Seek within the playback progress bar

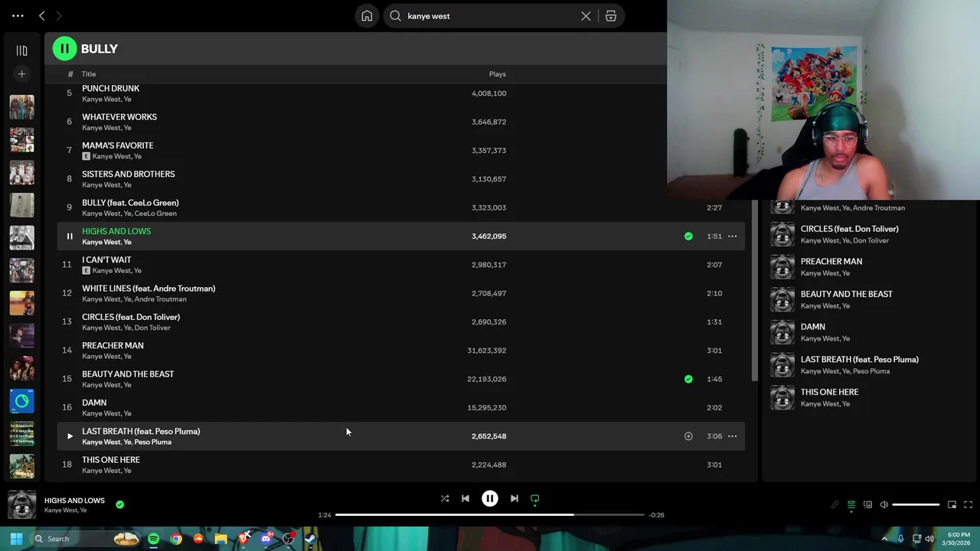[490, 515]
